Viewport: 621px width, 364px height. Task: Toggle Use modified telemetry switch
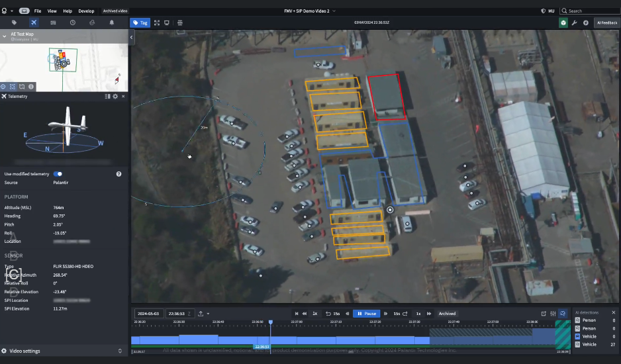(58, 174)
